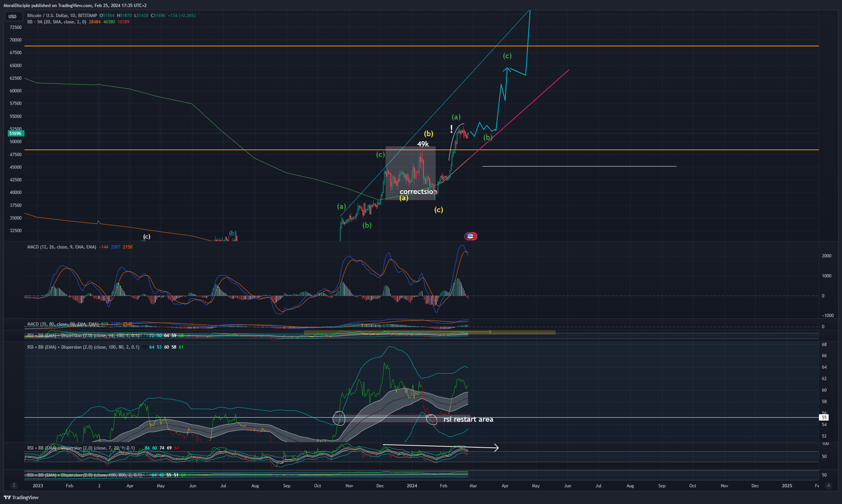Screen dimensions: 842x504
Task: Click the 2024 label on the time axis
Action: [x=412, y=485]
